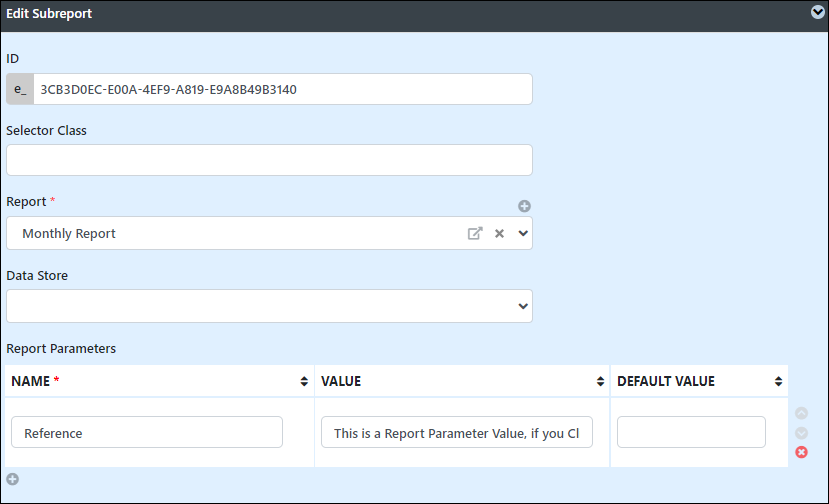
Task: Sort by VALUE column arrows
Action: pyautogui.click(x=600, y=381)
